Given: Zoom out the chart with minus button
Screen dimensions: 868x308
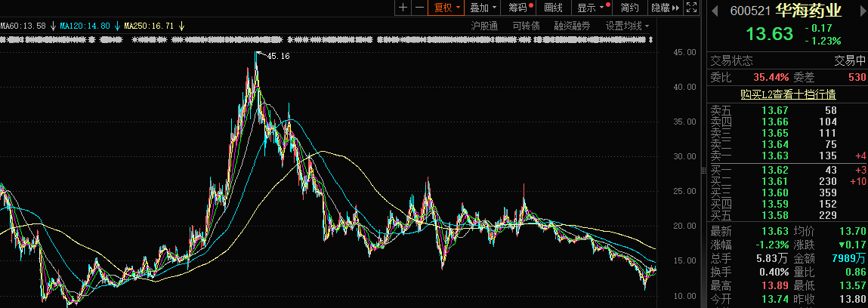Looking at the screenshot, I should [x=419, y=8].
